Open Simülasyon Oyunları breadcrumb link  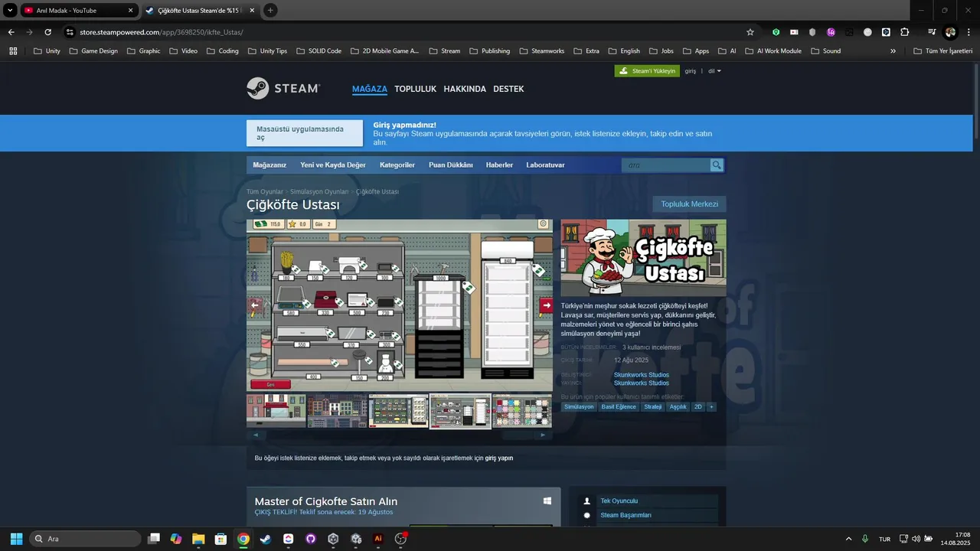(319, 191)
